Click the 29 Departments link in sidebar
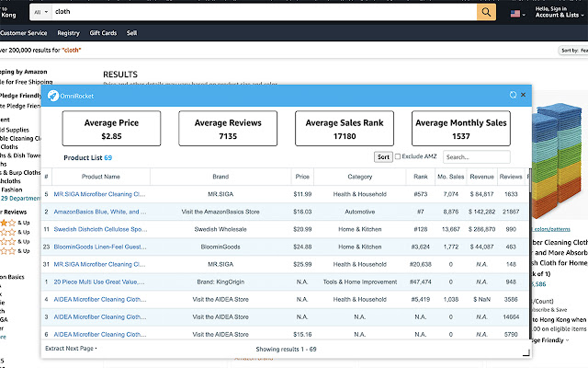The width and height of the screenshot is (588, 368). pos(20,199)
